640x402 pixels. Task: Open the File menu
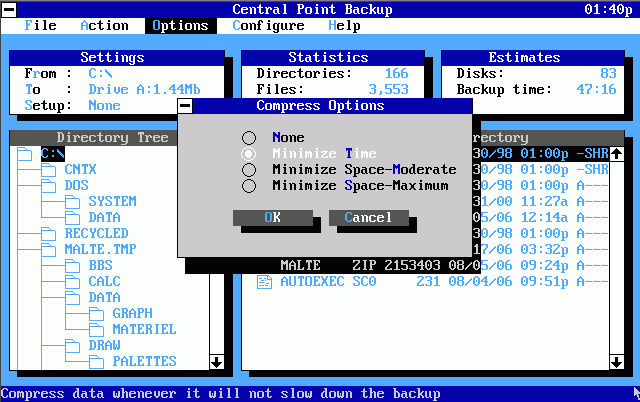[40, 26]
